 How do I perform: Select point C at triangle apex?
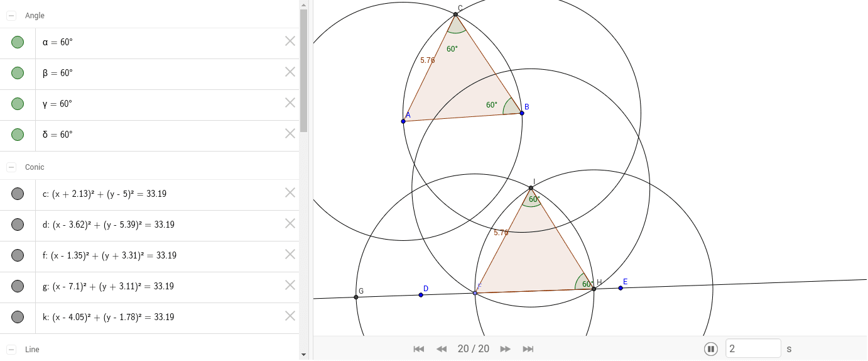click(x=456, y=14)
